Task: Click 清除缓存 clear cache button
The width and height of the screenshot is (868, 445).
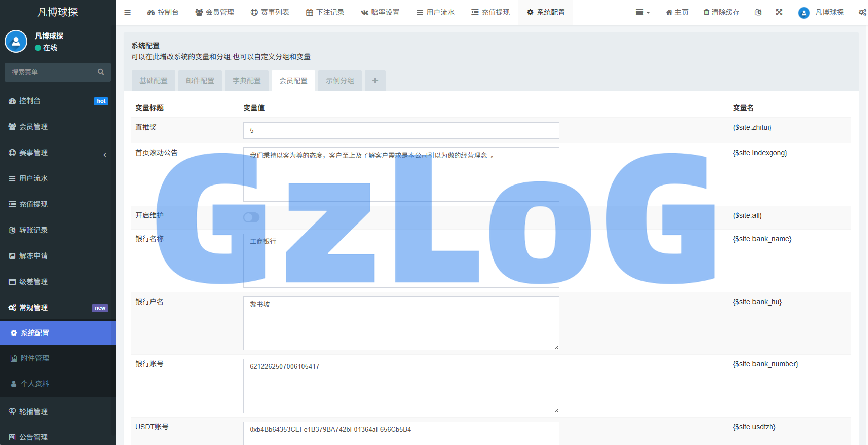Action: [722, 12]
